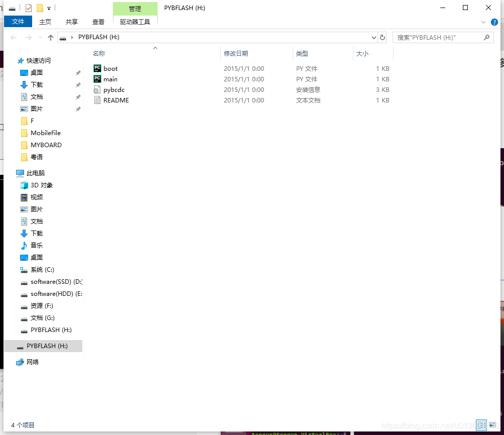Open the 粤语 folder
Image resolution: width=504 pixels, height=435 pixels.
coord(37,157)
